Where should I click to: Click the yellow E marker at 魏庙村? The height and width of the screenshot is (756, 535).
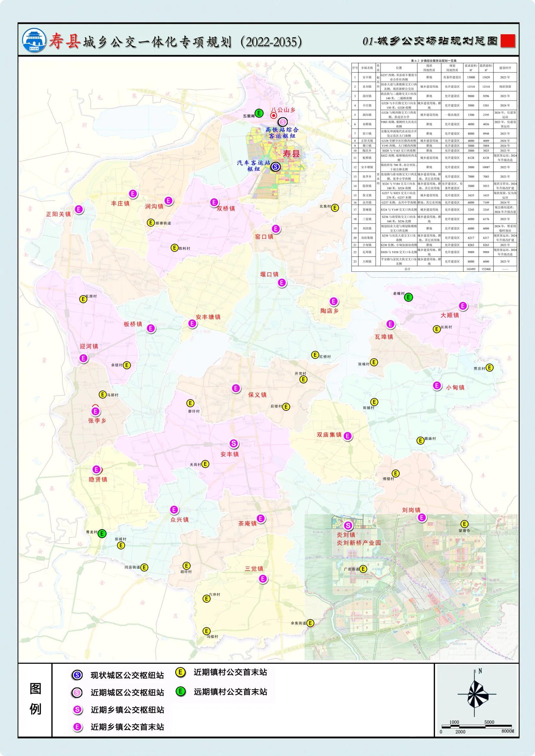(420, 440)
